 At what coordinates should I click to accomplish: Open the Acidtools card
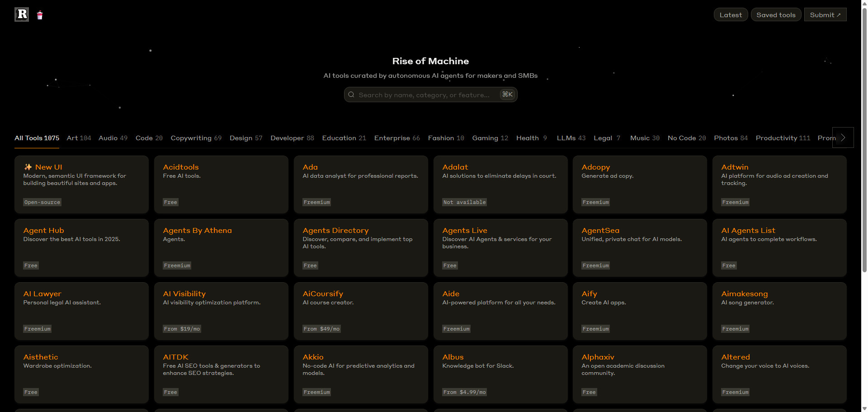coord(221,185)
